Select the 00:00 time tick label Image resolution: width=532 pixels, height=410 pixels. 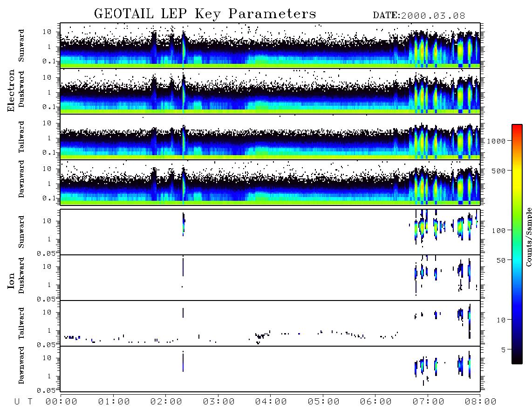(x=61, y=402)
